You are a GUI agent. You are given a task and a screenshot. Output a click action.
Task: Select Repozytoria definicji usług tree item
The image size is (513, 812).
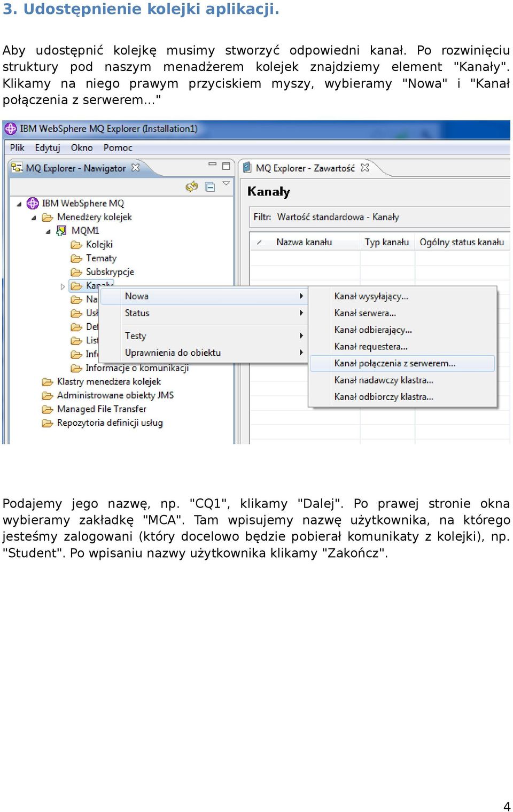click(110, 423)
